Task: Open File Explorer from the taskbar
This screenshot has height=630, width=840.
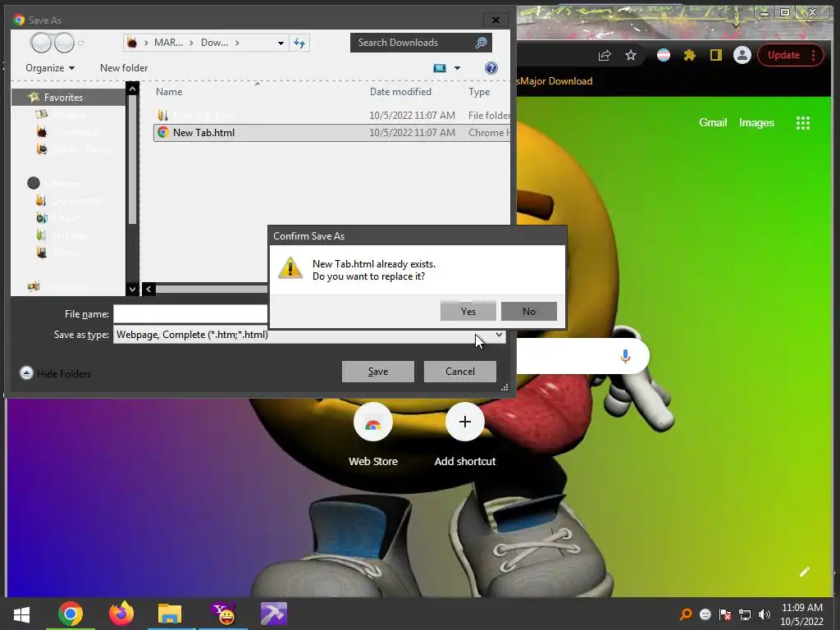Action: pos(170,614)
